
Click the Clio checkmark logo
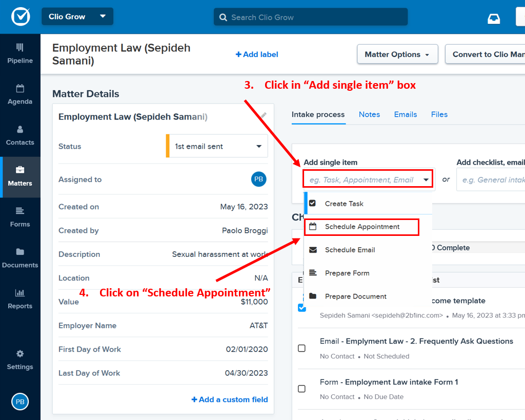coord(21,16)
